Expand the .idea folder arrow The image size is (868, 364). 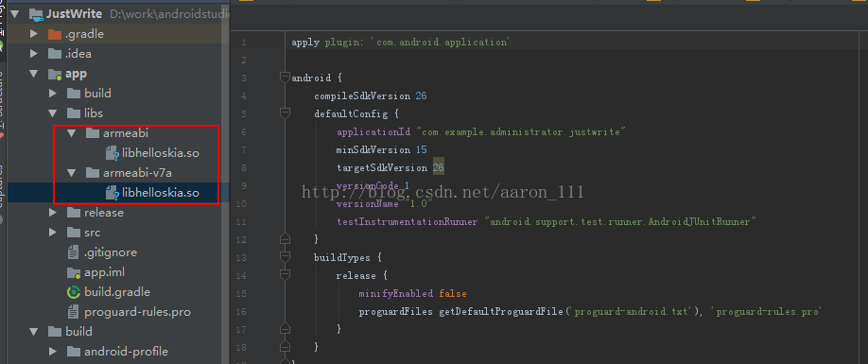pos(34,54)
